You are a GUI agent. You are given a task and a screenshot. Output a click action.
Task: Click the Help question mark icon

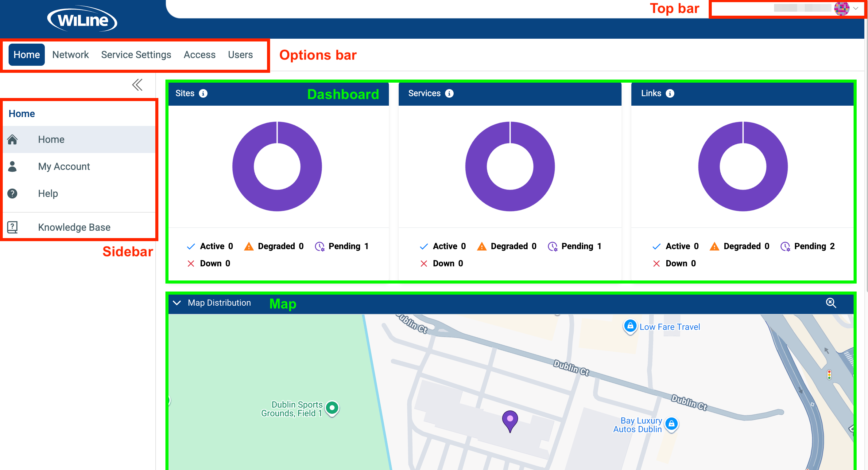click(13, 194)
